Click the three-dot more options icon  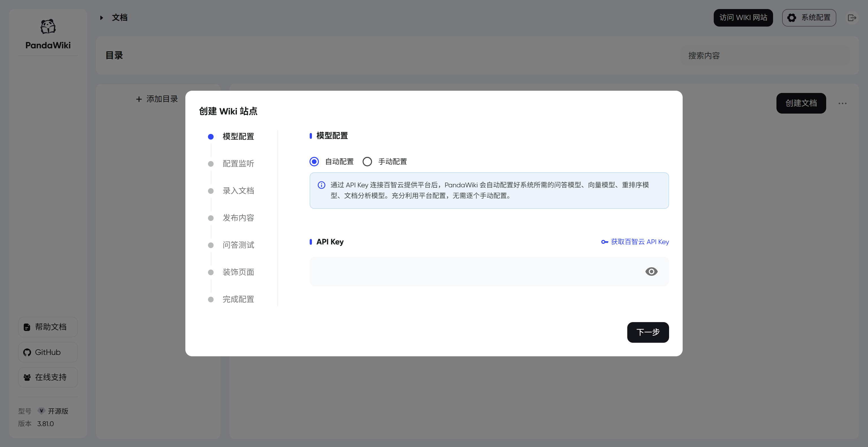coord(842,103)
